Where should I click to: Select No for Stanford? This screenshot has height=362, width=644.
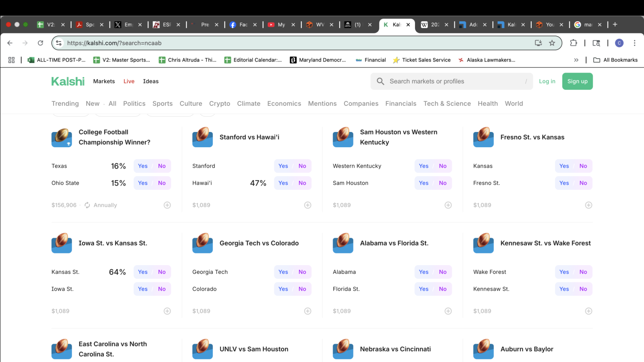pos(302,166)
